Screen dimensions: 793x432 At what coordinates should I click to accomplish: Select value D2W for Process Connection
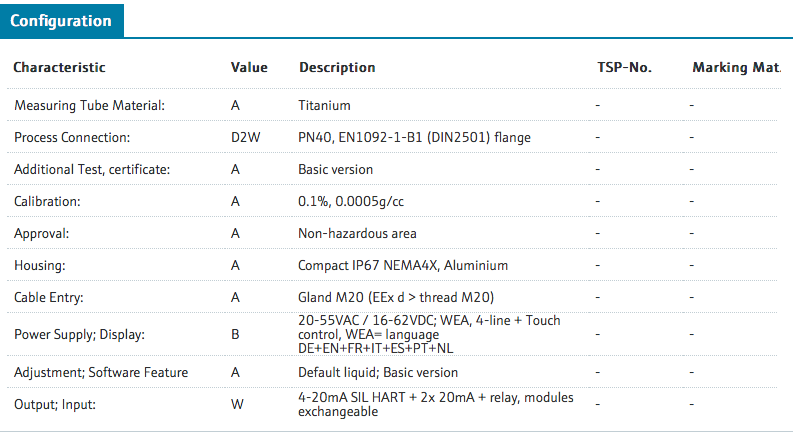coord(245,138)
